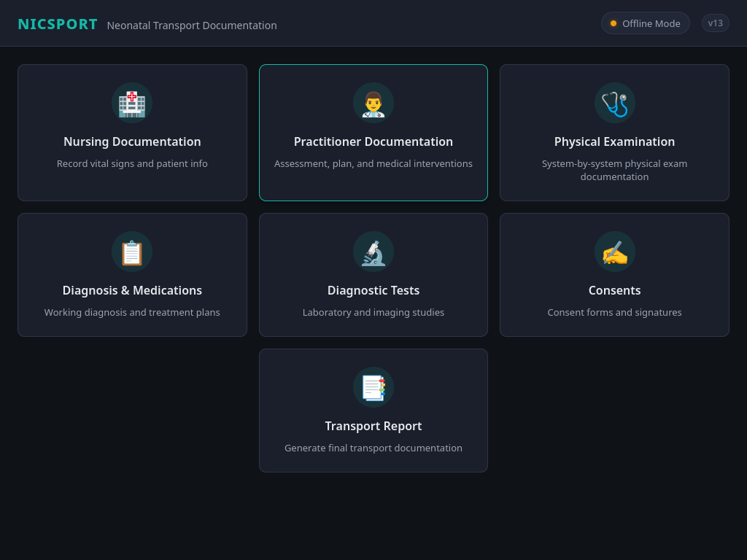747x560 pixels.
Task: Click the clipboard icon for Diagnosis & Medications
Action: pos(132,252)
